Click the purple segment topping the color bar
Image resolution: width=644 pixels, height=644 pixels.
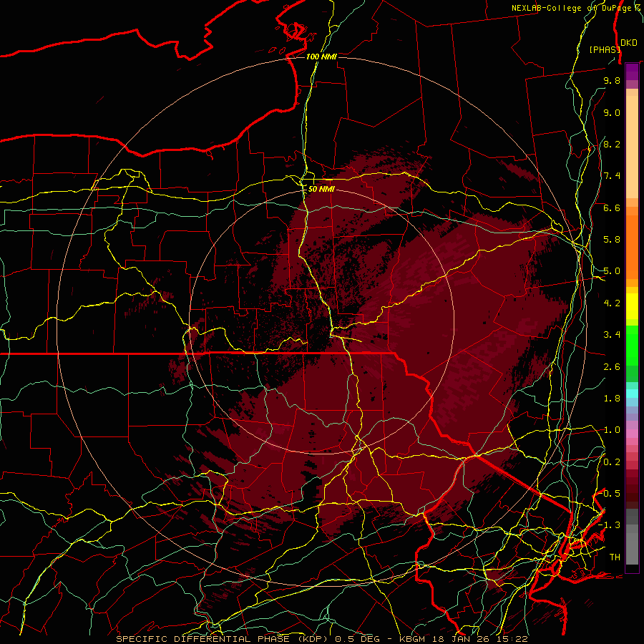(632, 72)
